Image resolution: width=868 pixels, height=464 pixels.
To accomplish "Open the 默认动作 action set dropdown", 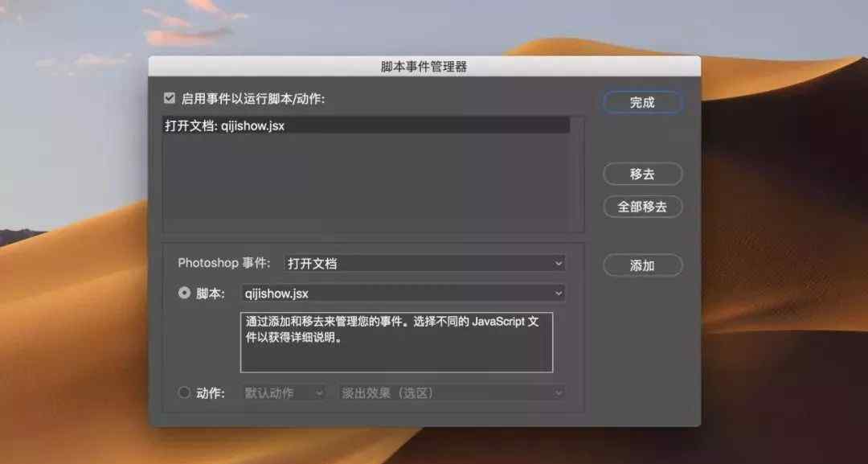I will click(284, 392).
